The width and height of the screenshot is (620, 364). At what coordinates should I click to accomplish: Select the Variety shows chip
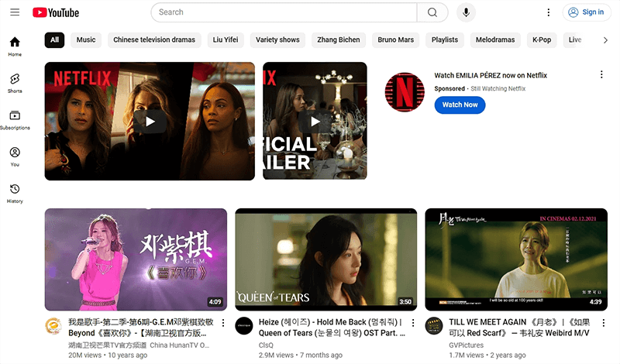(x=277, y=40)
